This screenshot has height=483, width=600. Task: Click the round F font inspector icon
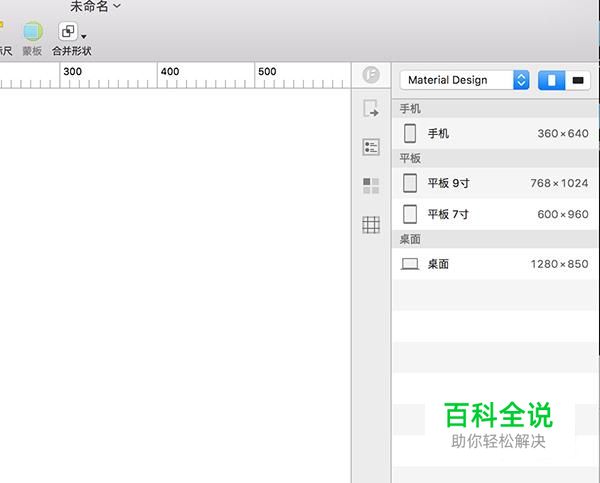coord(371,74)
